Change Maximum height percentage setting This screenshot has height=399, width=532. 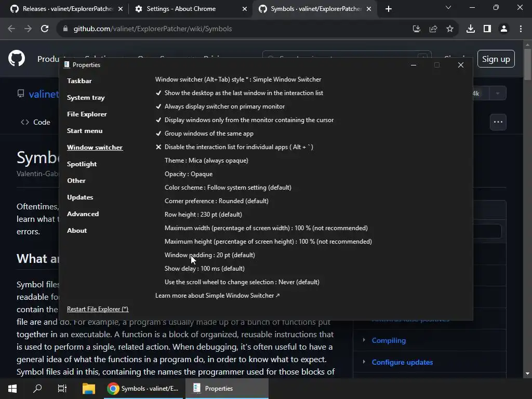pyautogui.click(x=268, y=242)
